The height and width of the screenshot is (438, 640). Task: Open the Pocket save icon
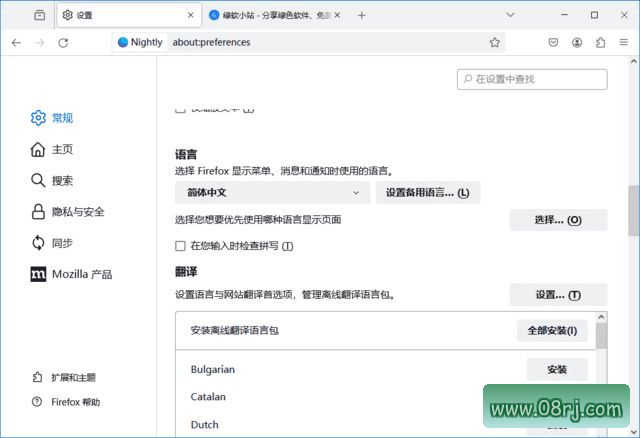pos(553,42)
